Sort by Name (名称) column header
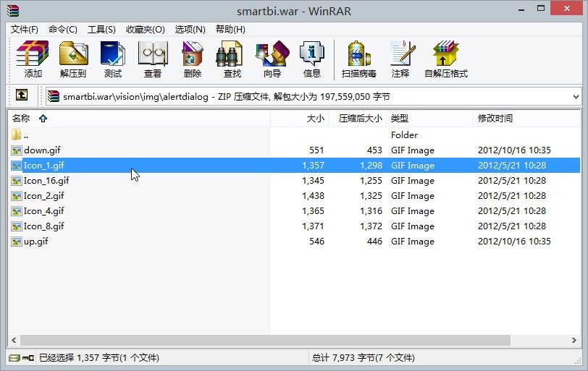The height and width of the screenshot is (371, 588). [139, 119]
